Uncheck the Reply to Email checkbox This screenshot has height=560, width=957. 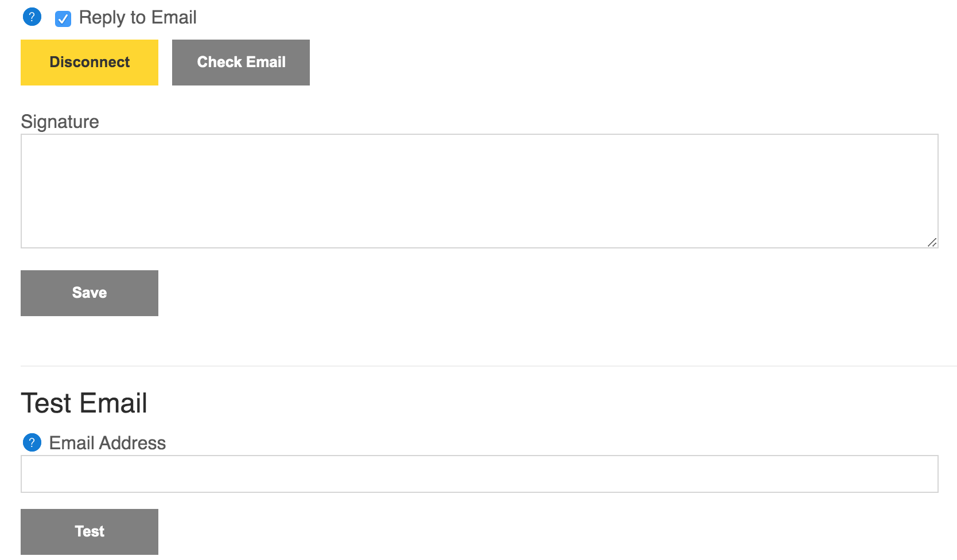(63, 19)
